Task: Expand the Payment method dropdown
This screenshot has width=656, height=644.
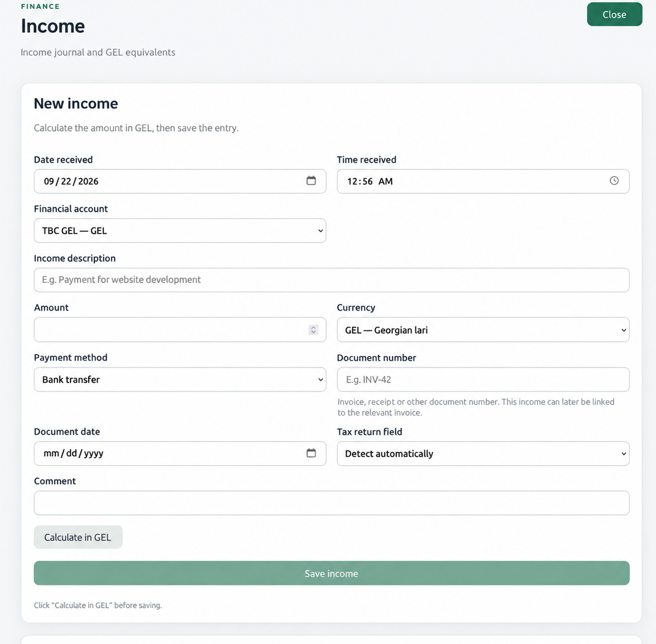Action: (180, 380)
